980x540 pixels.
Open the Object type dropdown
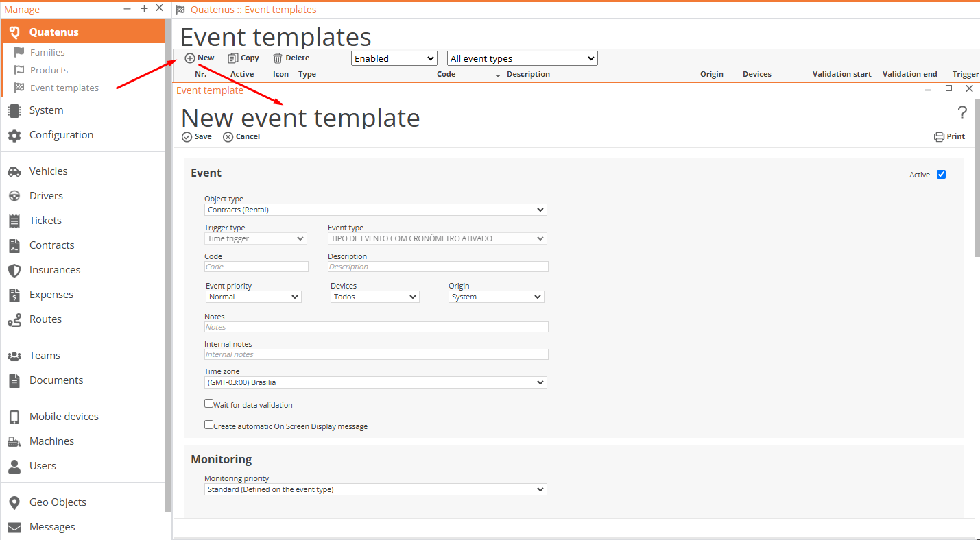coord(375,210)
